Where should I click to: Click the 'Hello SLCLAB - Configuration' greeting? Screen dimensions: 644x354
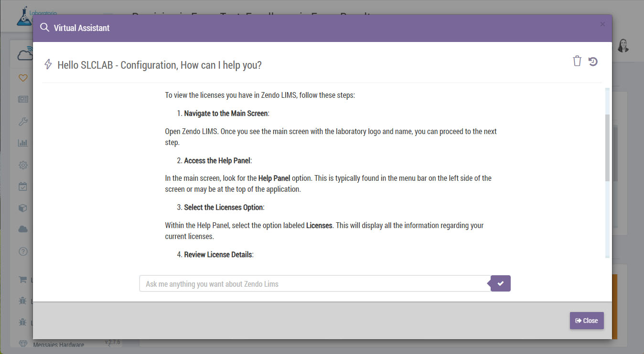tap(160, 65)
